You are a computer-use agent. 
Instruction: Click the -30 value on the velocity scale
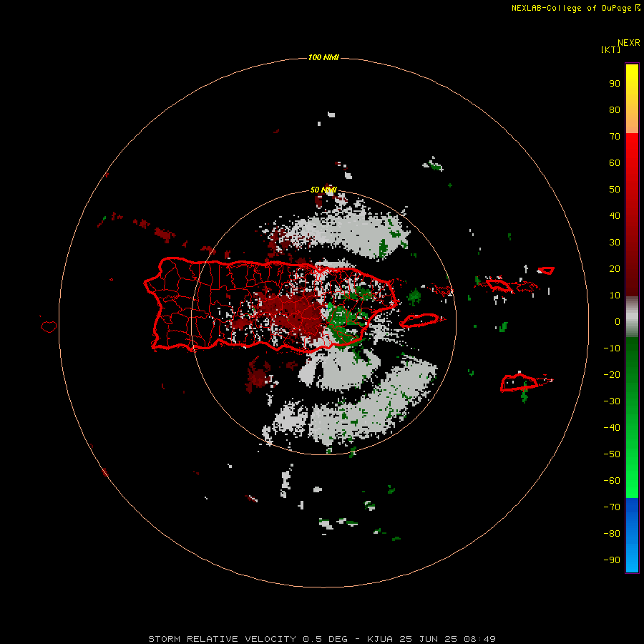tap(612, 401)
